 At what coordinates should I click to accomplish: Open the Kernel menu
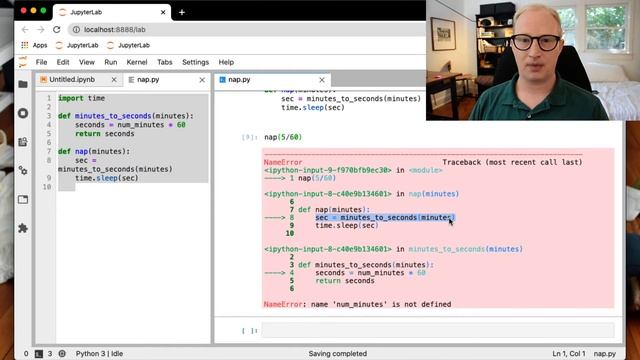pyautogui.click(x=137, y=62)
